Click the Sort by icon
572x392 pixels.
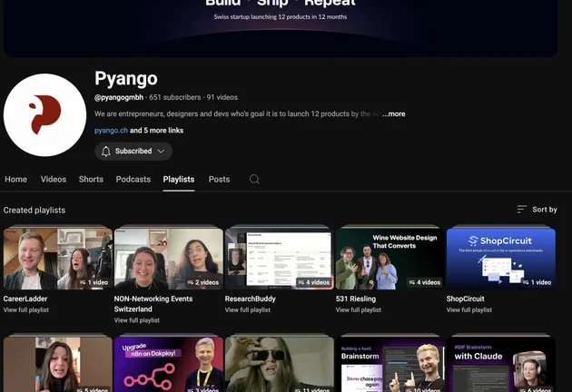(x=522, y=210)
